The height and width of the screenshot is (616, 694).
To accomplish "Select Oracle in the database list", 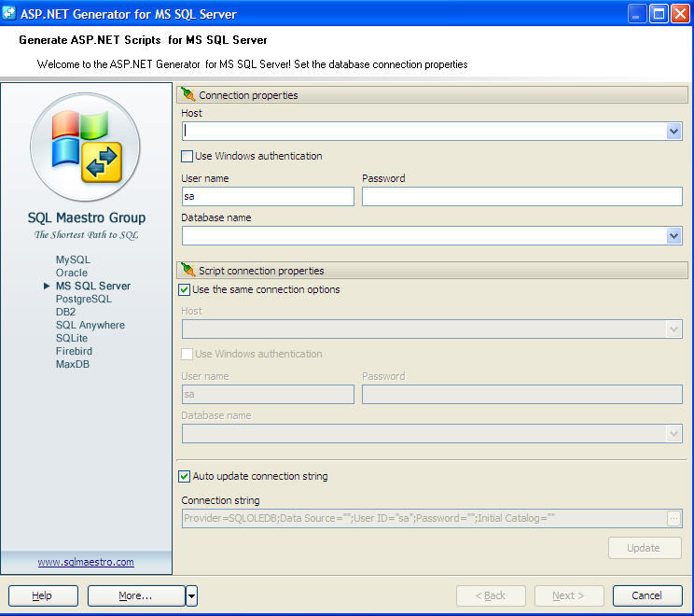I will [x=72, y=273].
